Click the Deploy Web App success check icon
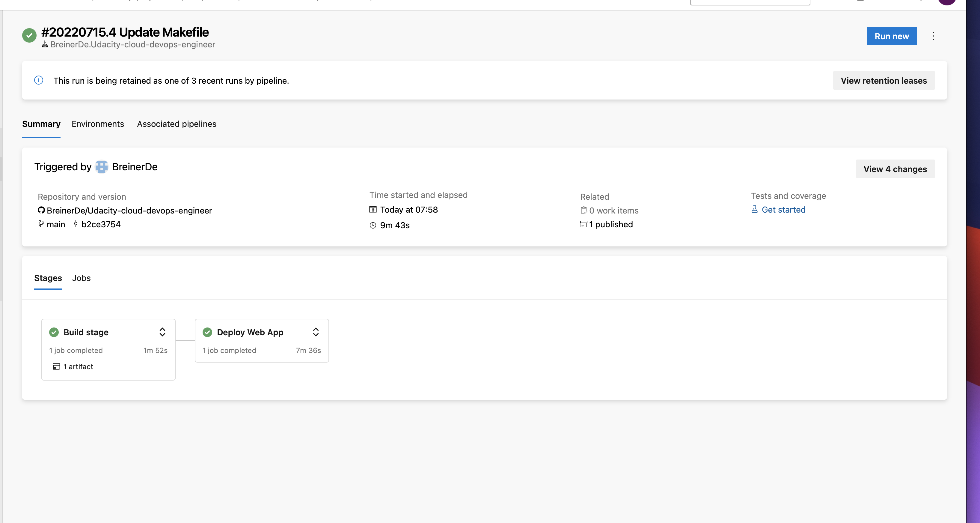Viewport: 980px width, 523px height. (x=207, y=332)
